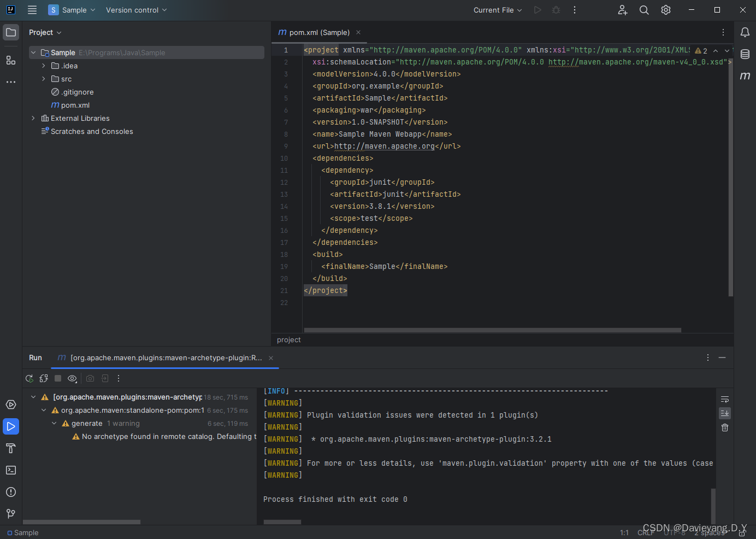This screenshot has width=756, height=539.
Task: Open the Terminal tool window
Action: [x=11, y=470]
